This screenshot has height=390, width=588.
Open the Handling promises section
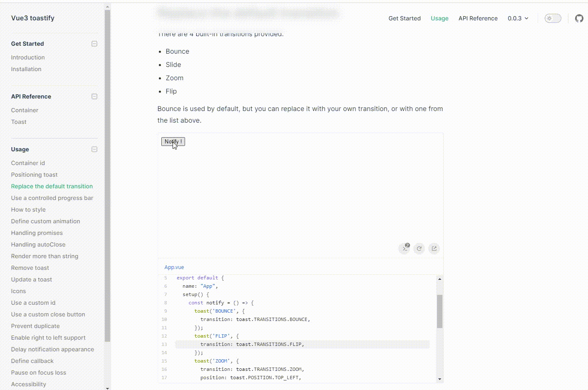click(x=37, y=232)
